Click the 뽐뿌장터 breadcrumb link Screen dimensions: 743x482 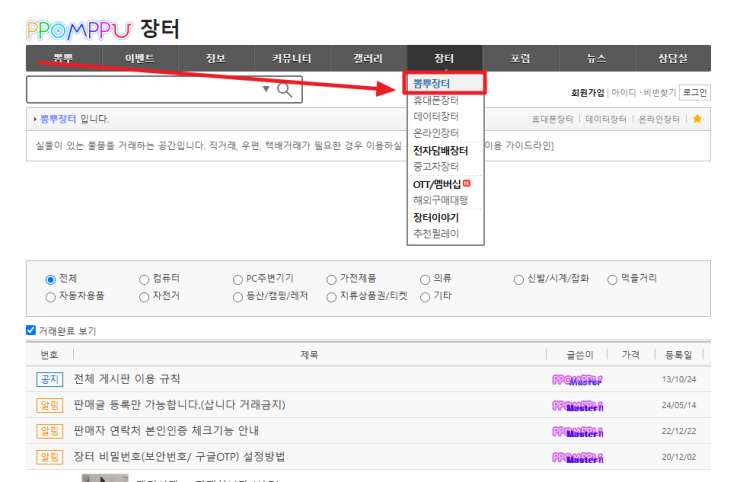coord(58,118)
